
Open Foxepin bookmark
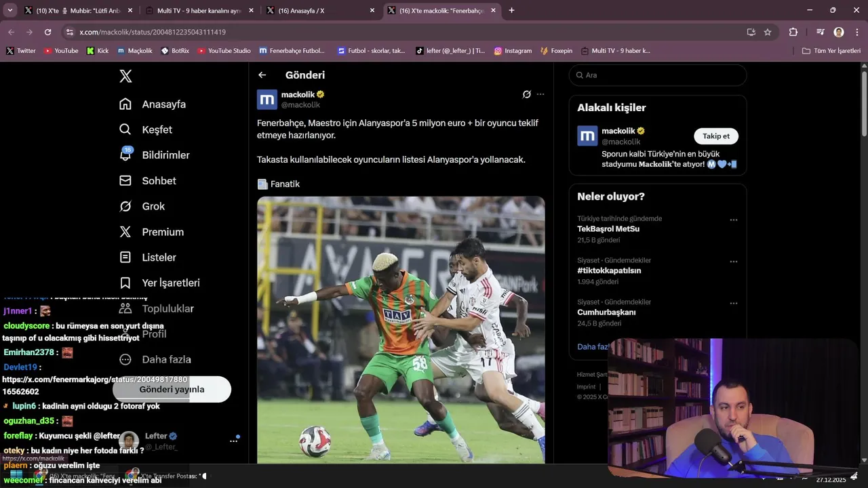556,51
